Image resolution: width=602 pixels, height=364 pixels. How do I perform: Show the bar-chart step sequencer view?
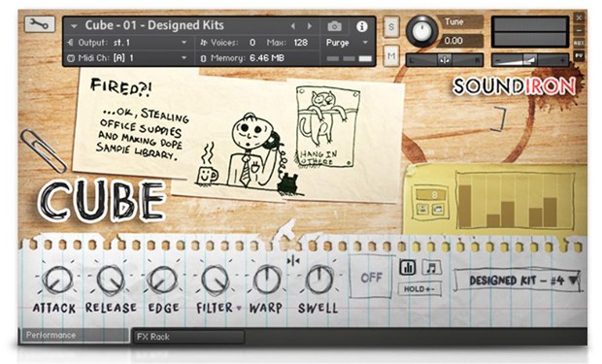408,267
